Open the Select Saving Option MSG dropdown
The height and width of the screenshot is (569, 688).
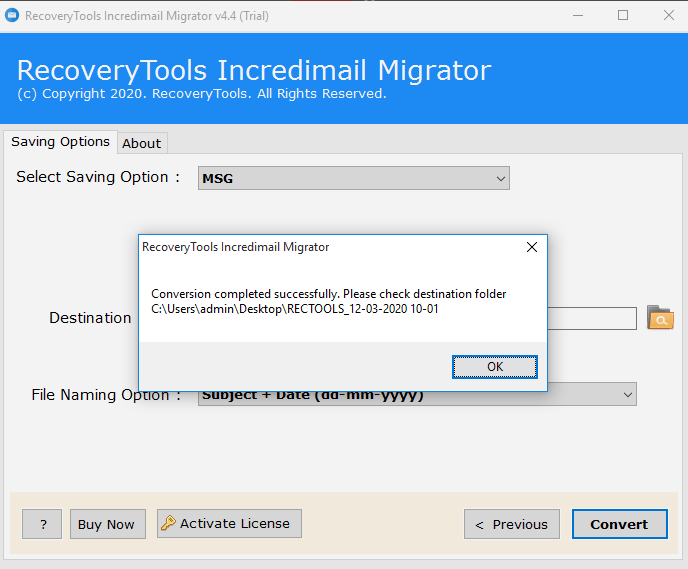click(x=354, y=178)
